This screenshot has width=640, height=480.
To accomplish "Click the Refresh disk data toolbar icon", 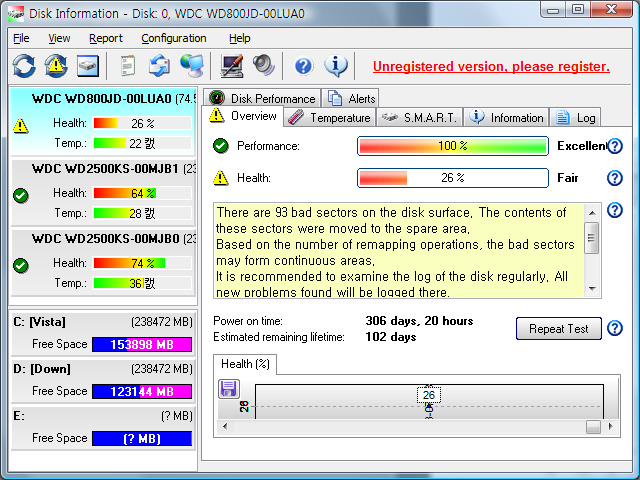I will tap(24, 66).
